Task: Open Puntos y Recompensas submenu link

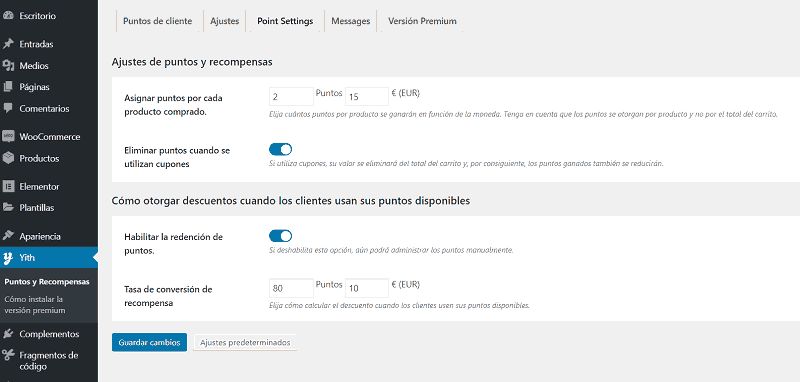Action: [x=47, y=282]
